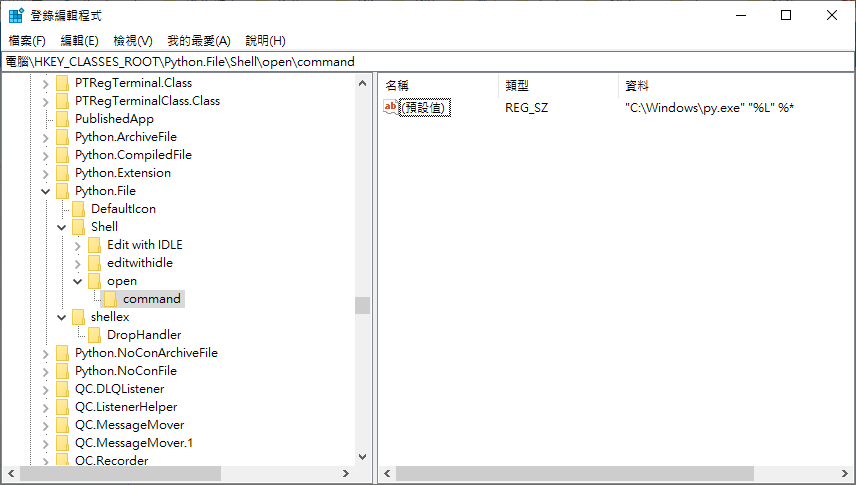The image size is (856, 485).
Task: Expand the Python.ArchiveFile key
Action: point(46,138)
